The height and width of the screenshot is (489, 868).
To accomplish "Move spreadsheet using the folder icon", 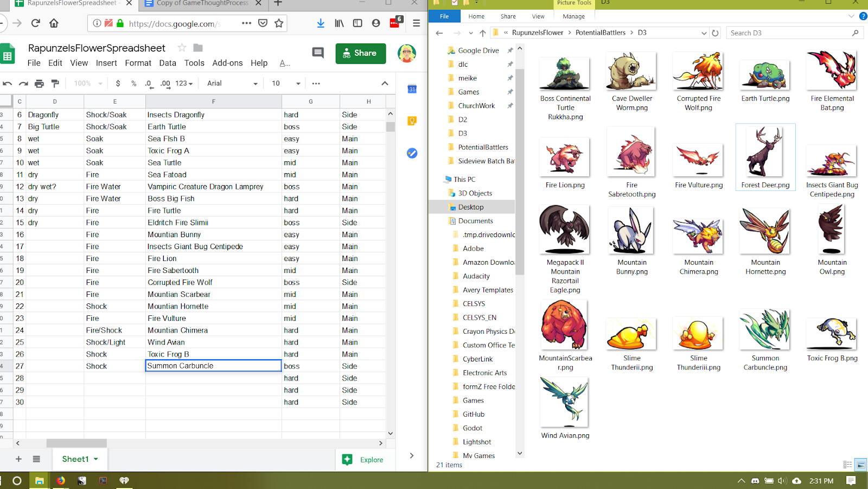I will [x=198, y=48].
